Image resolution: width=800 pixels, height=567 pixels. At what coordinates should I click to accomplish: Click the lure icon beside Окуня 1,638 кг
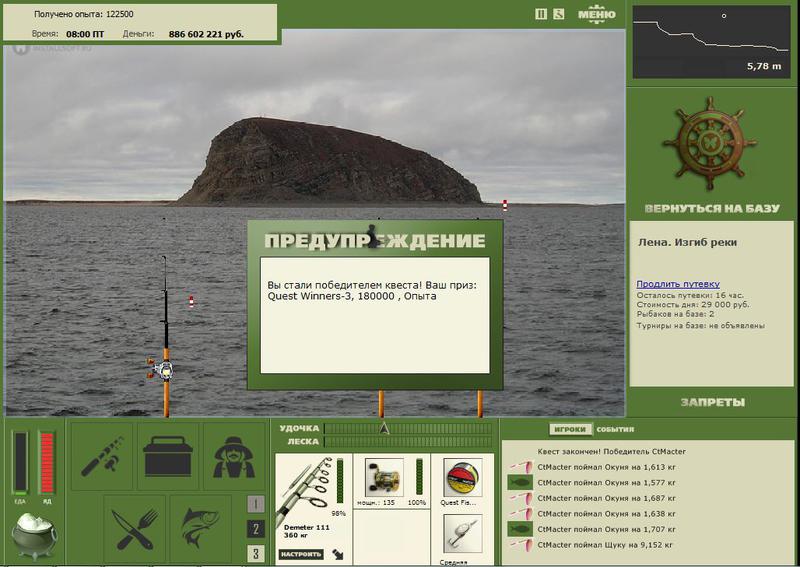pyautogui.click(x=520, y=513)
